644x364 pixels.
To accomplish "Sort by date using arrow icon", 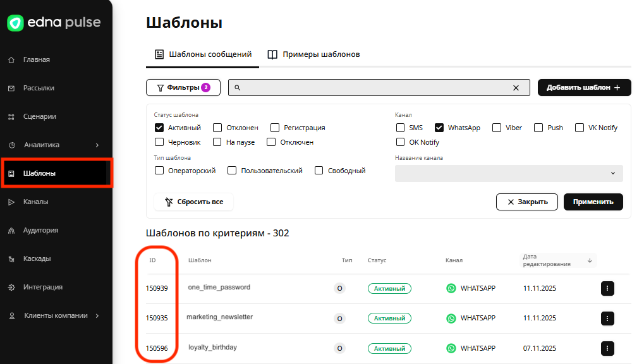I will [590, 260].
